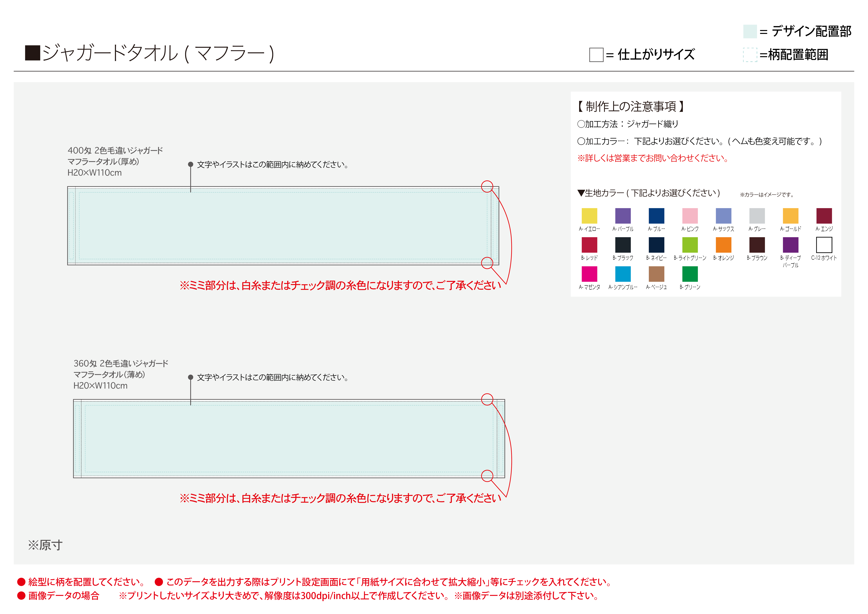The width and height of the screenshot is (868, 614).
Task: Choose the A-エンジ dark red swatch
Action: [824, 216]
